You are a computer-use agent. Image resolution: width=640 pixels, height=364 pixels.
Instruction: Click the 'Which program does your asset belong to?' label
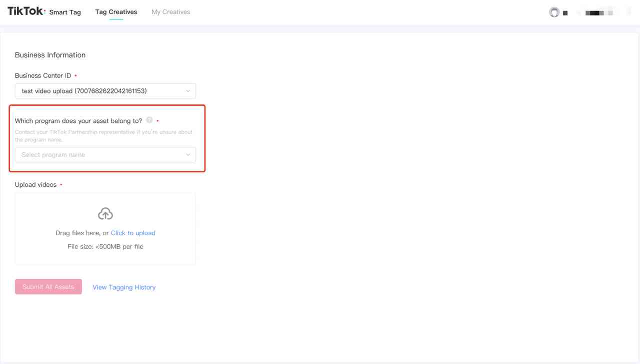pos(78,121)
